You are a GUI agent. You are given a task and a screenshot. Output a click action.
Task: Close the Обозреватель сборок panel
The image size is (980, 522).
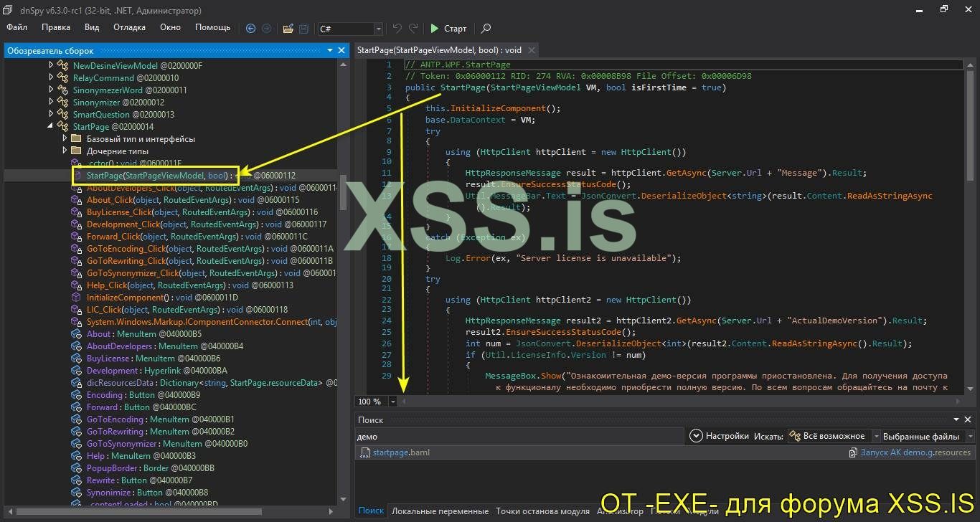tap(341, 50)
